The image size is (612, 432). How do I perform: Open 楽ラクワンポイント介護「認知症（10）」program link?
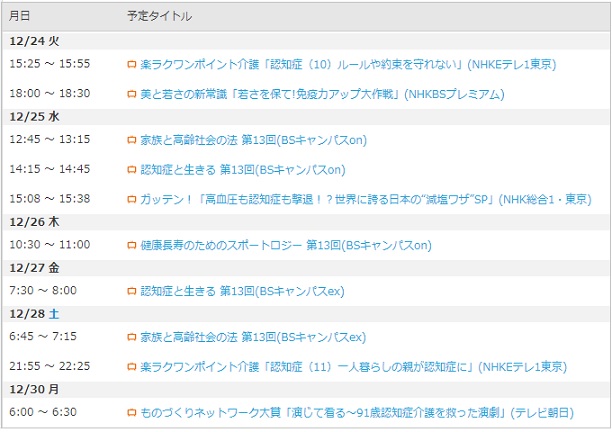coord(348,64)
